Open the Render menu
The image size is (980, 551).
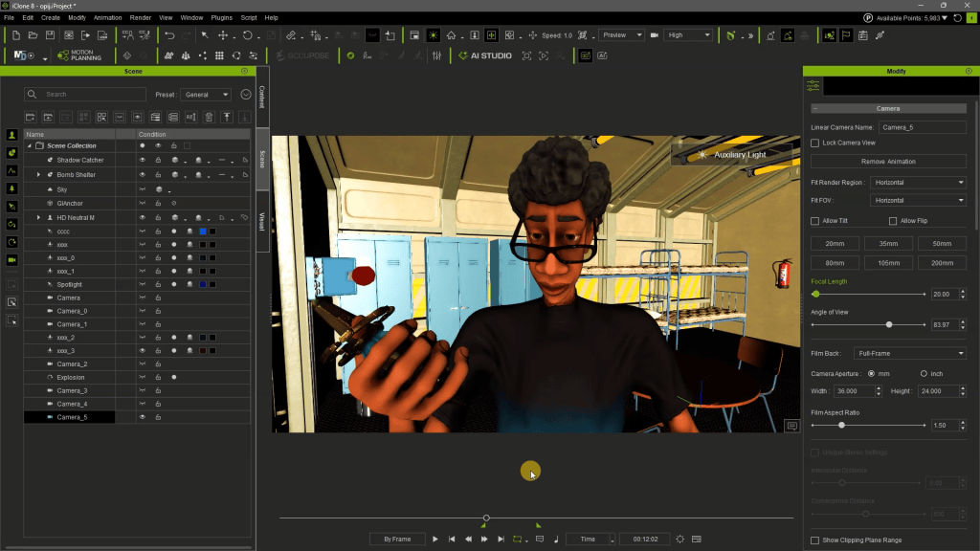[x=141, y=18]
